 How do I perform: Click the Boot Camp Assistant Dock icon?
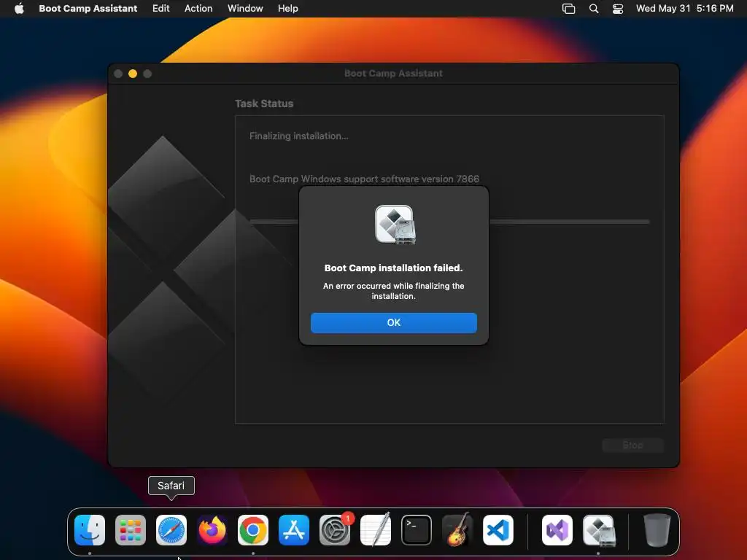click(599, 531)
